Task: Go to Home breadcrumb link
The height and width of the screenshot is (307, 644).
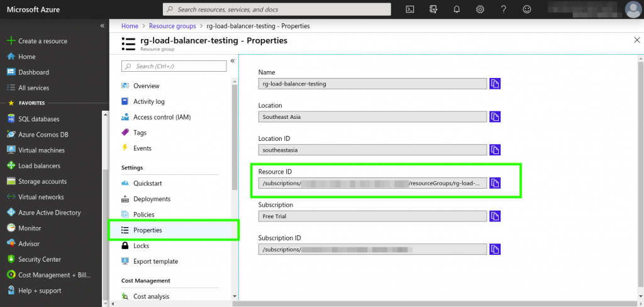Action: click(130, 26)
